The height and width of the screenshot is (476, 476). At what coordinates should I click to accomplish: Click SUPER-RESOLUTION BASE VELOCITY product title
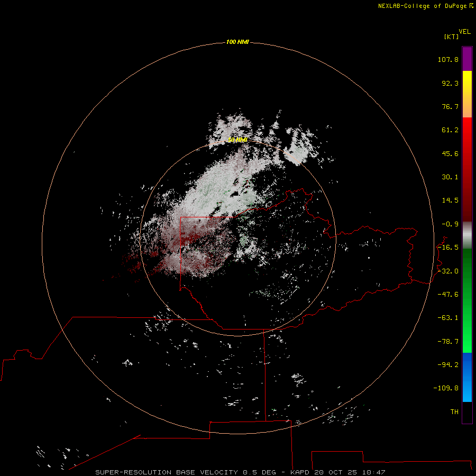click(x=167, y=472)
